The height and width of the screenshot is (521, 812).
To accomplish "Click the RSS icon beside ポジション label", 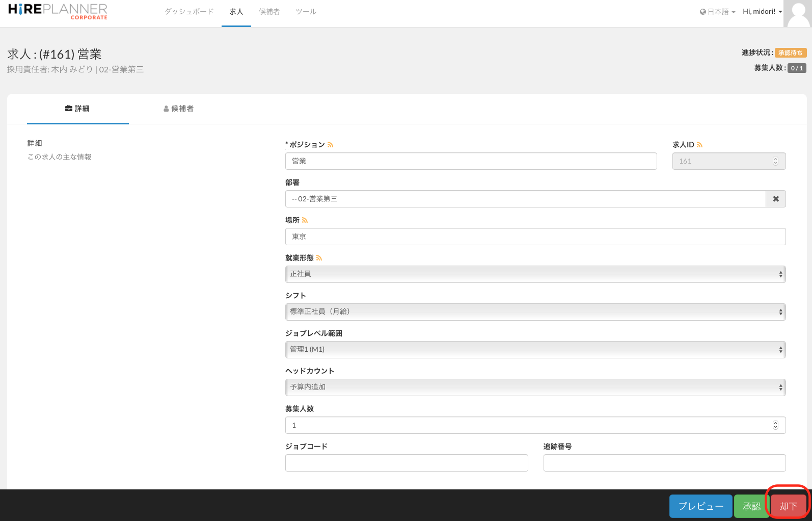I will (331, 145).
